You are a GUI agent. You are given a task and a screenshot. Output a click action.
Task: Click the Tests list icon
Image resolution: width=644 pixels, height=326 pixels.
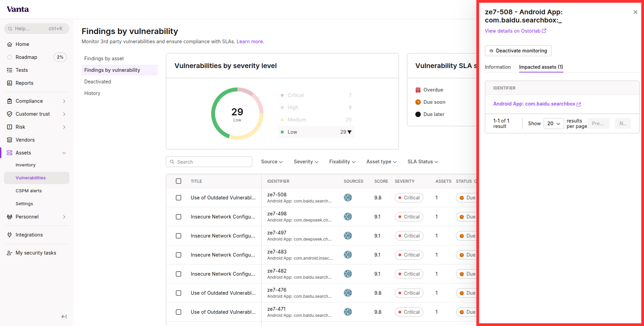coord(10,70)
